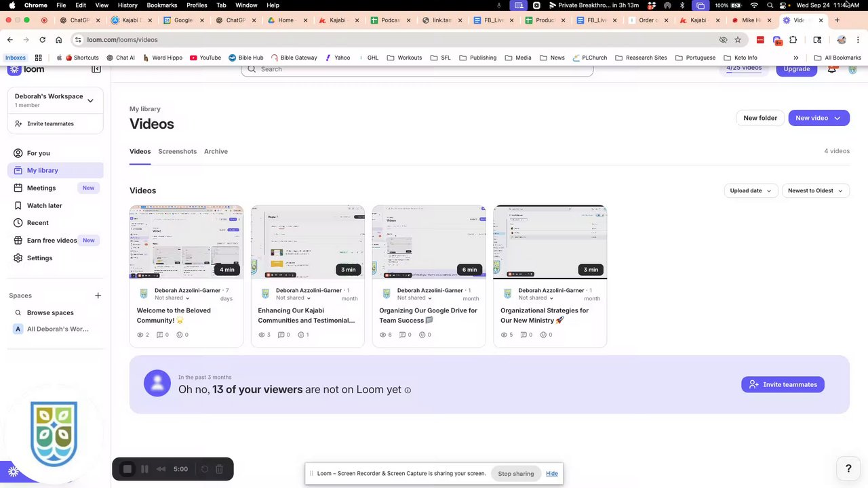Open sharing dropdown on Welcome video
This screenshot has width=868, height=488.
point(172,298)
